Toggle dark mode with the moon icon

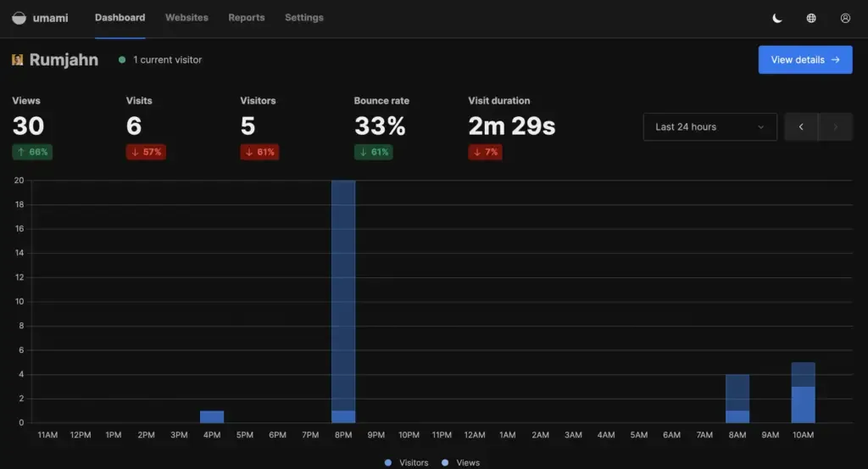(777, 18)
